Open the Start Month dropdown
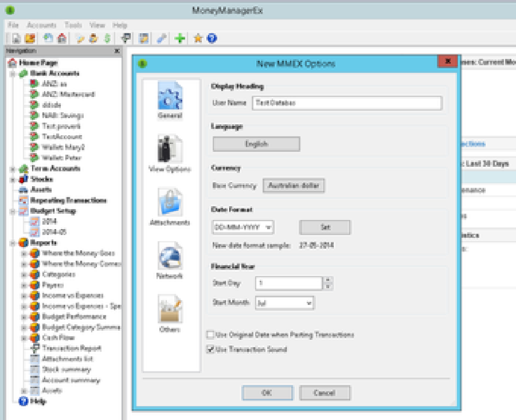The image size is (516, 420). tap(284, 303)
